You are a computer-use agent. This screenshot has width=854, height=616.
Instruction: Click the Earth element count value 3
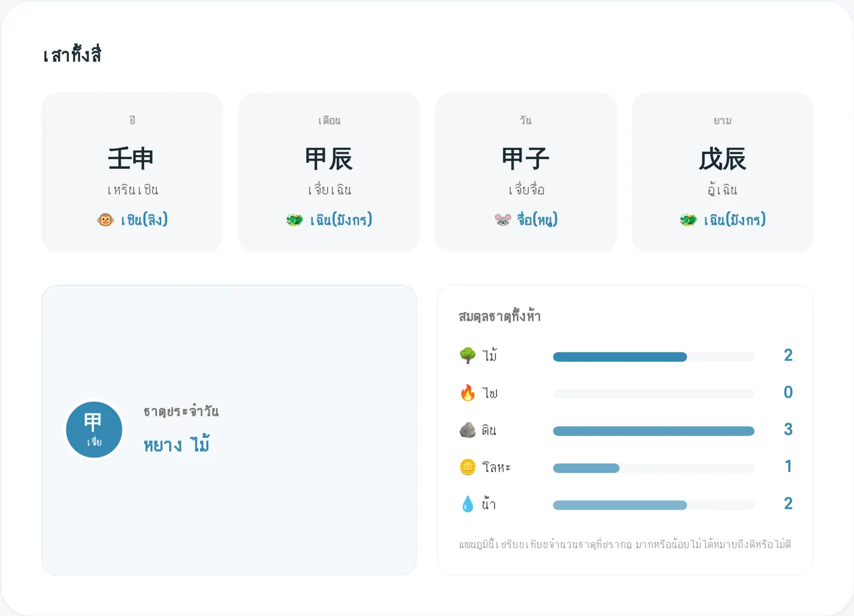click(788, 429)
